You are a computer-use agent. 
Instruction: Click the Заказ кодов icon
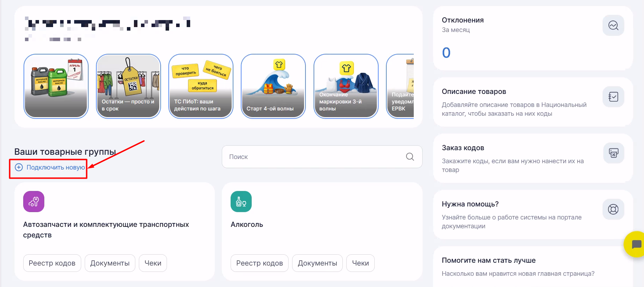point(613,153)
